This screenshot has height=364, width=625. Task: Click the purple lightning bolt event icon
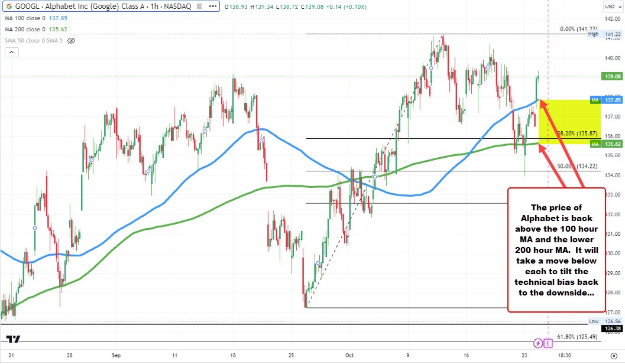click(538, 343)
